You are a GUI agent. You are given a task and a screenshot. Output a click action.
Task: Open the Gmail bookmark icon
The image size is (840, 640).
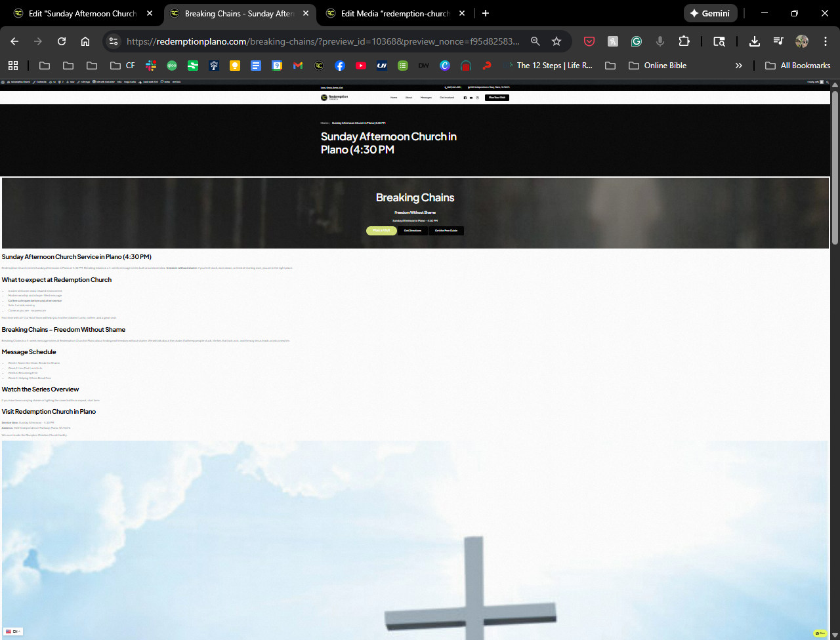click(x=298, y=66)
